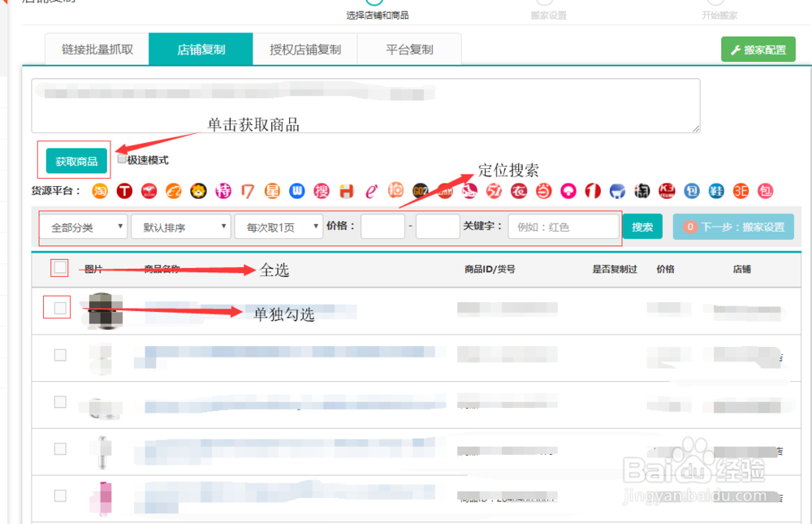The height and width of the screenshot is (524, 812).
Task: Focus the shop URL text area
Action: tap(365, 106)
